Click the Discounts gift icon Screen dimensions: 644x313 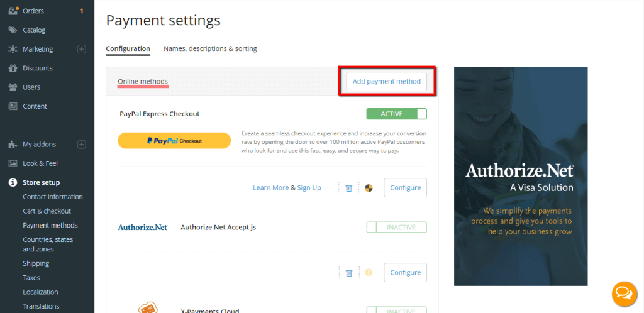[x=13, y=68]
